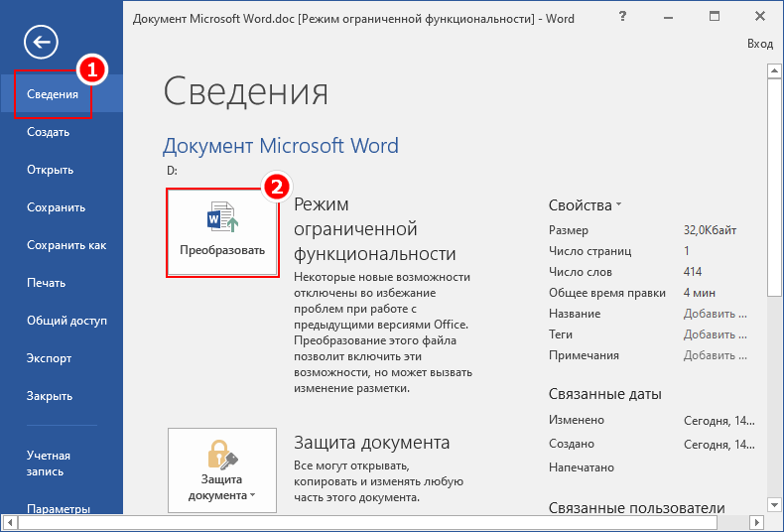Select the Сведения menu item
The width and height of the screenshot is (784, 532).
61,94
